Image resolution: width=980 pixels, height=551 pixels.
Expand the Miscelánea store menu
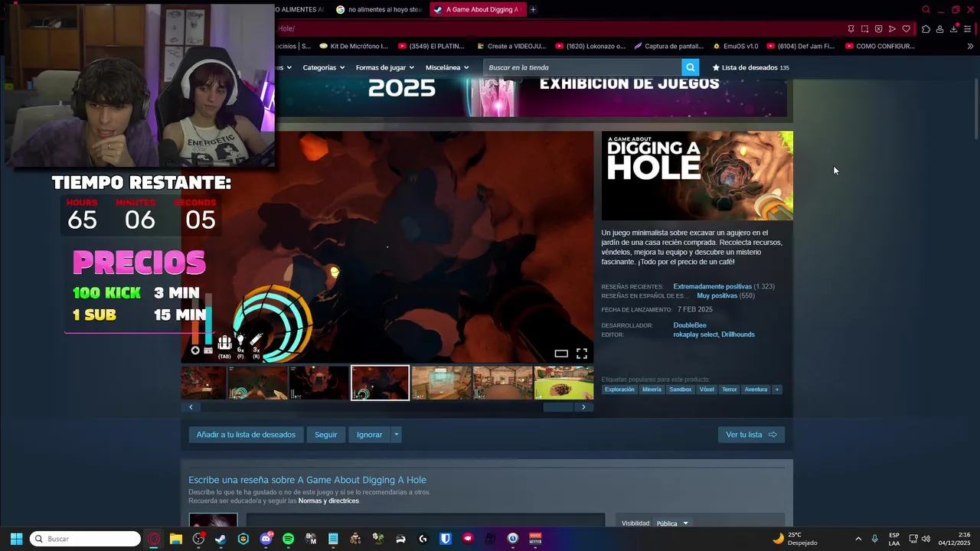click(447, 67)
